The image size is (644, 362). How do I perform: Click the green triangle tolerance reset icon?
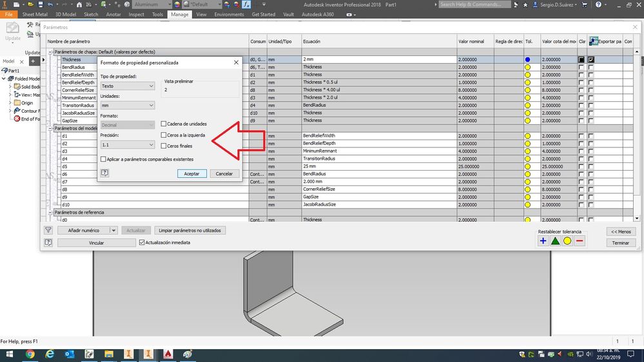coord(555,241)
